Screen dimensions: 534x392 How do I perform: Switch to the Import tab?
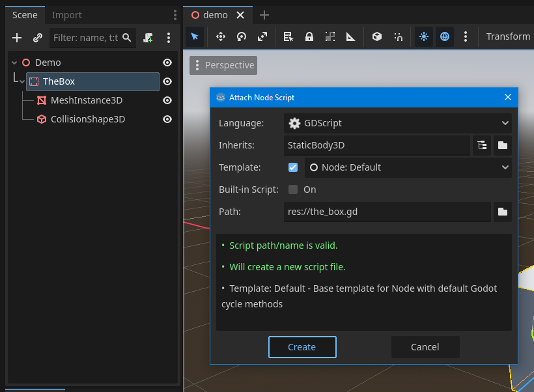[x=67, y=15]
